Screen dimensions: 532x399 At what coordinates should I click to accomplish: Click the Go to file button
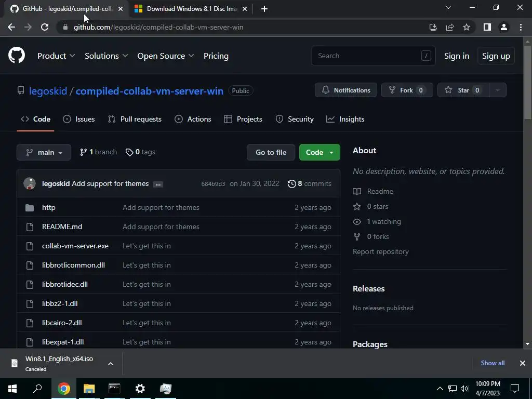pyautogui.click(x=271, y=152)
